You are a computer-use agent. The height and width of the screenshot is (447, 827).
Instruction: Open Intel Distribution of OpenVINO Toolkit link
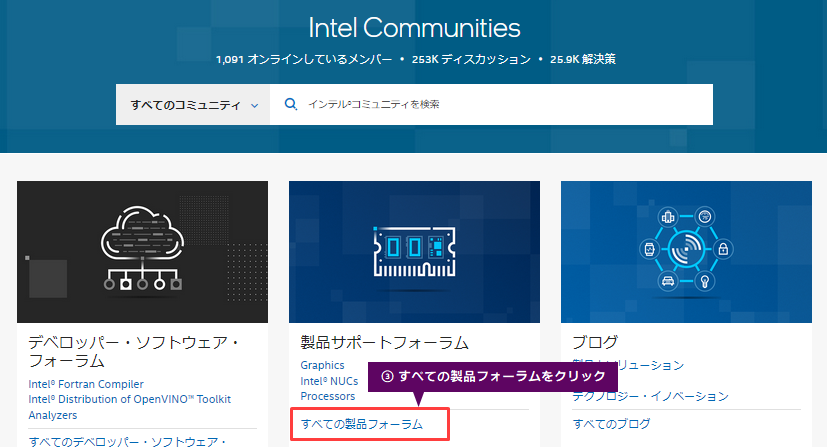pos(130,400)
